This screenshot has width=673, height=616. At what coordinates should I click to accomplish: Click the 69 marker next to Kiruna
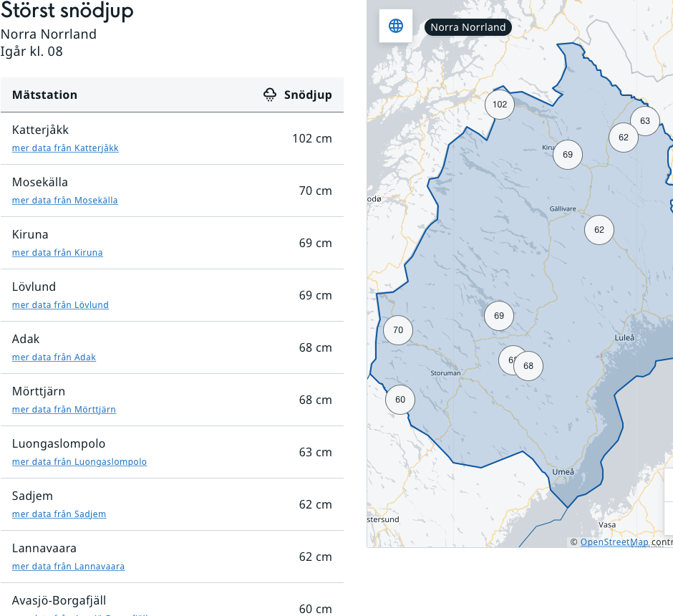tap(568, 155)
